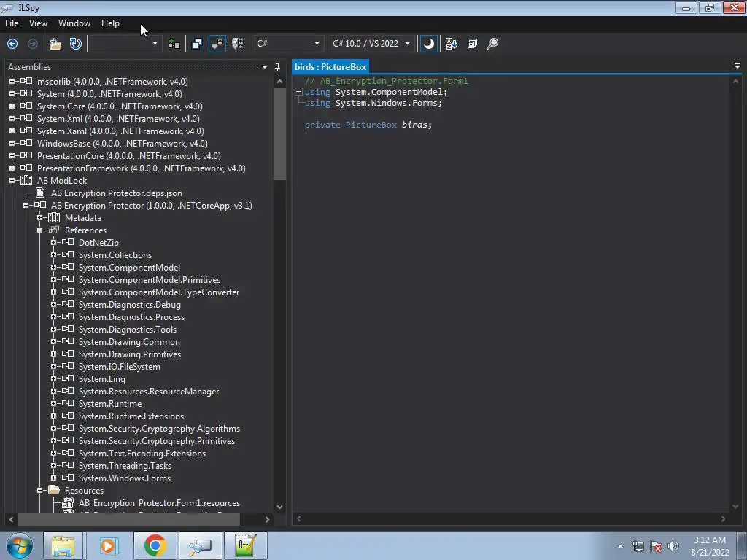Expand the System.Windows.Forms reference
The height and width of the screenshot is (560, 747).
(x=53, y=478)
